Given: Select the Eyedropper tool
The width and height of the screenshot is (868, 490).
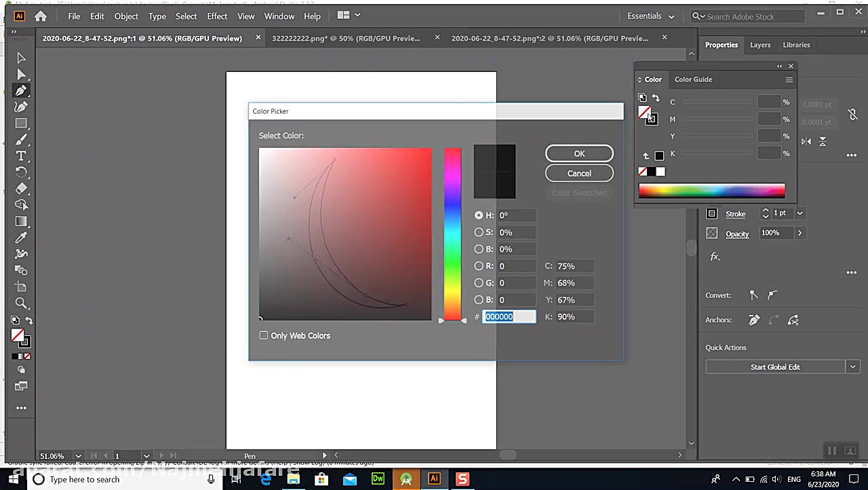Looking at the screenshot, I should (x=21, y=238).
